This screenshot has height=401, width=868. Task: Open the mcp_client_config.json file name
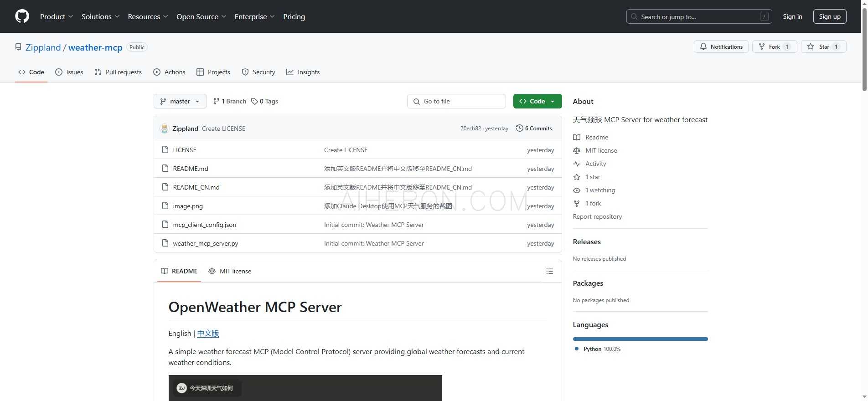tap(205, 225)
